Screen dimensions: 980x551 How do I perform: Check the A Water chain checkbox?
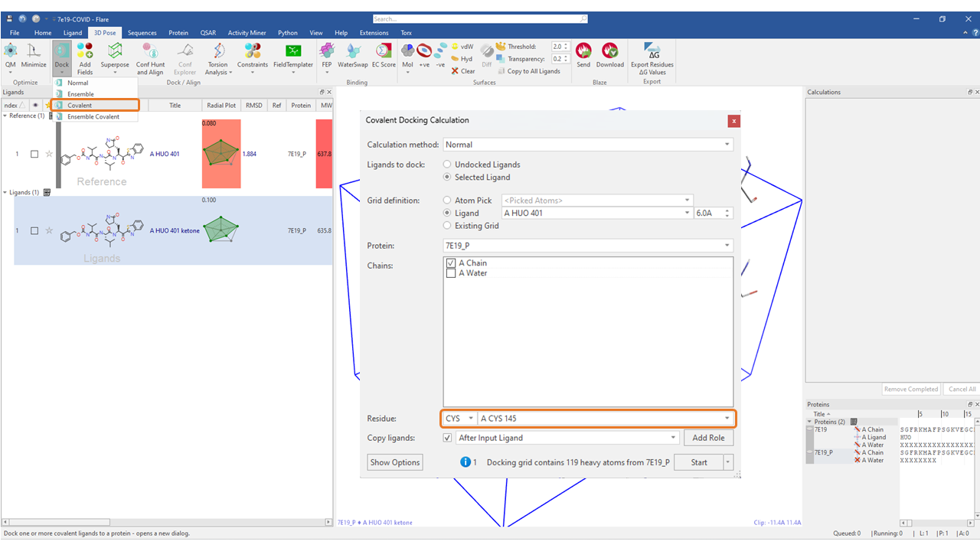click(x=451, y=273)
